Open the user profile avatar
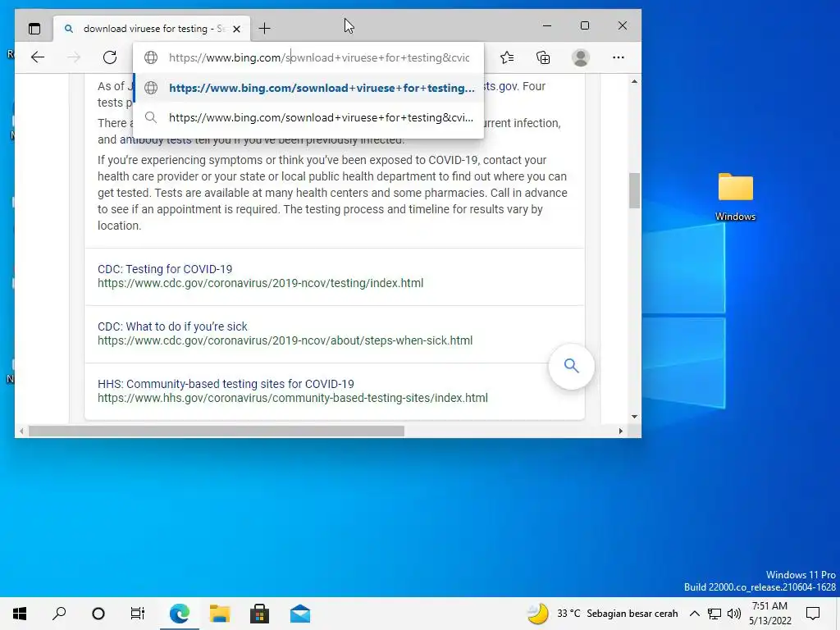The height and width of the screenshot is (630, 840). [581, 57]
